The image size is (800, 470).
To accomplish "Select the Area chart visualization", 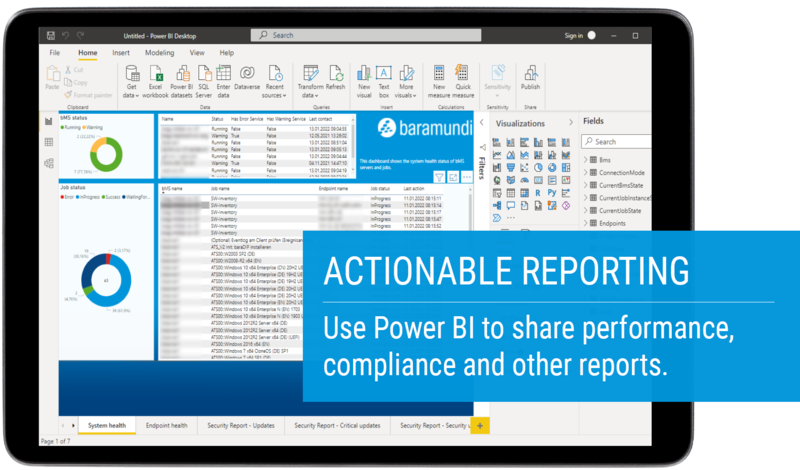I will click(x=511, y=155).
